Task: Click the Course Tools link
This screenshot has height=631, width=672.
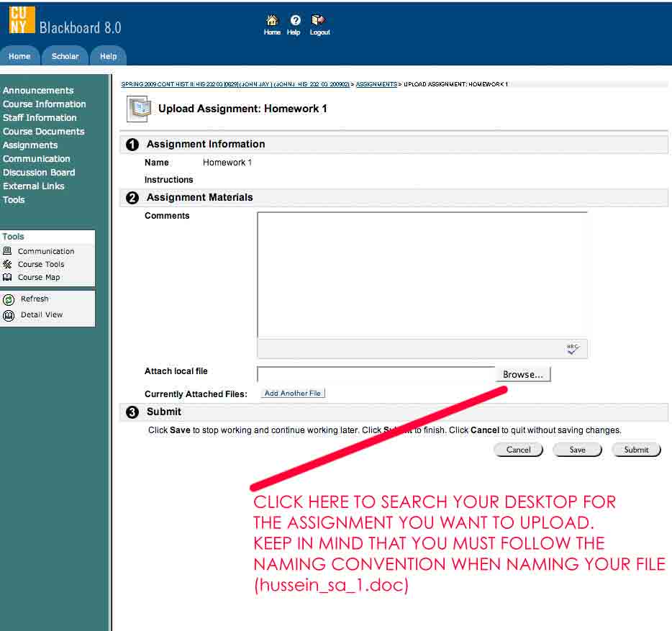Action: tap(41, 265)
